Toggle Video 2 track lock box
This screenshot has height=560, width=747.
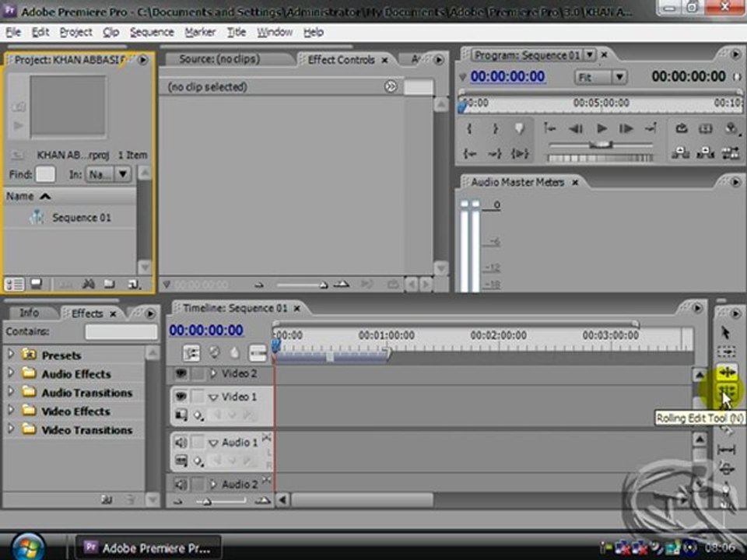pyautogui.click(x=198, y=374)
